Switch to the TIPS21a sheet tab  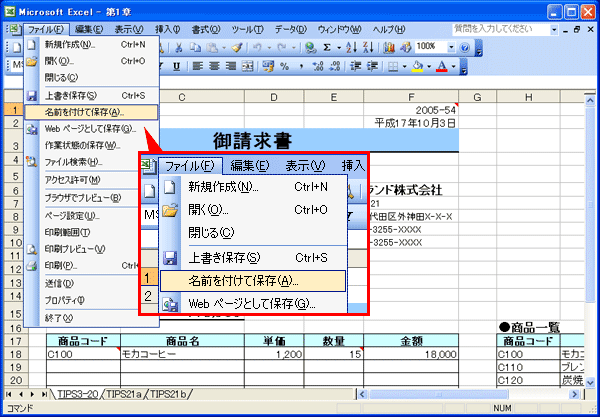[x=123, y=394]
